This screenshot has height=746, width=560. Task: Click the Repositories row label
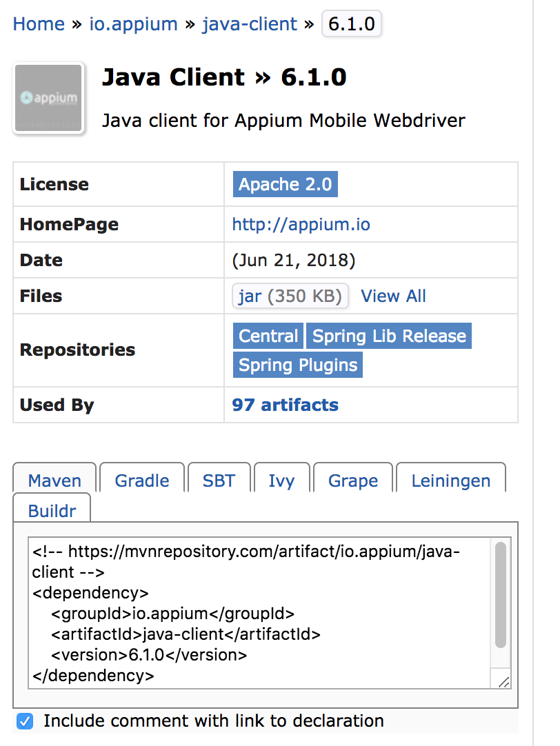pos(77,350)
